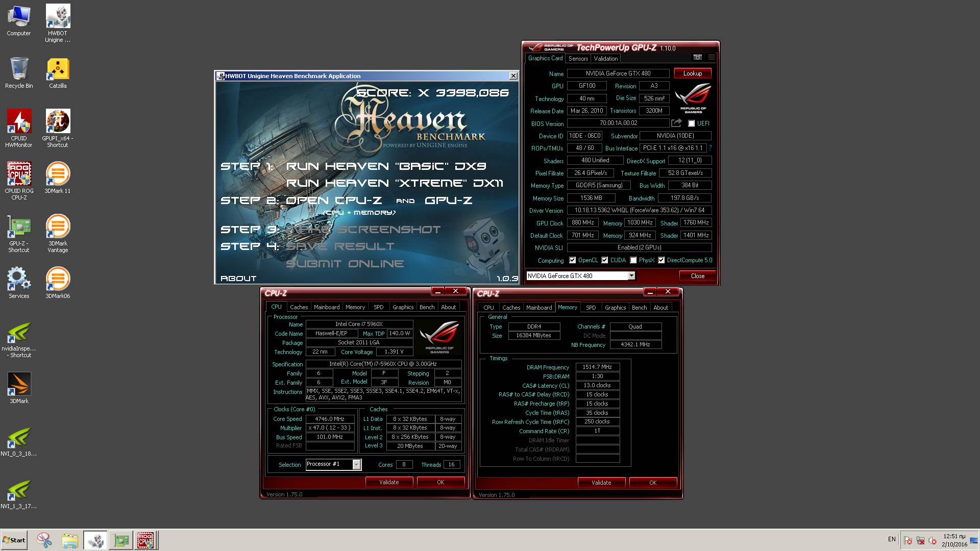
Task: Open the Processor #1 selection dropdown
Action: click(357, 464)
